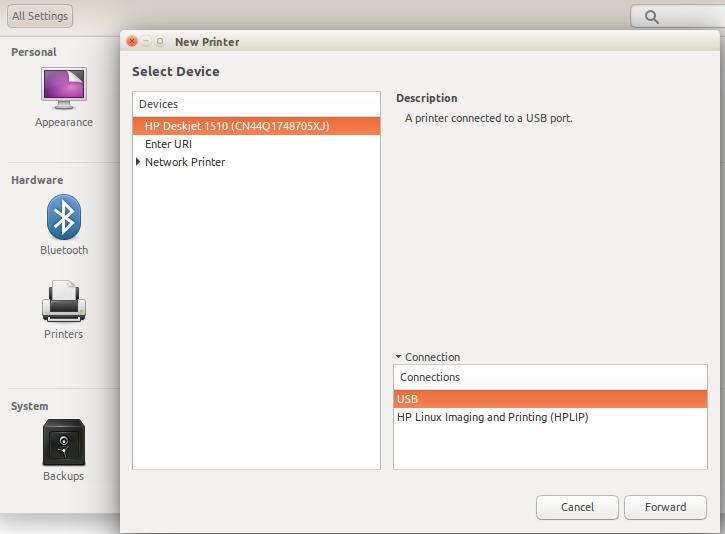Click the Cancel button
The height and width of the screenshot is (534, 725).
point(577,507)
